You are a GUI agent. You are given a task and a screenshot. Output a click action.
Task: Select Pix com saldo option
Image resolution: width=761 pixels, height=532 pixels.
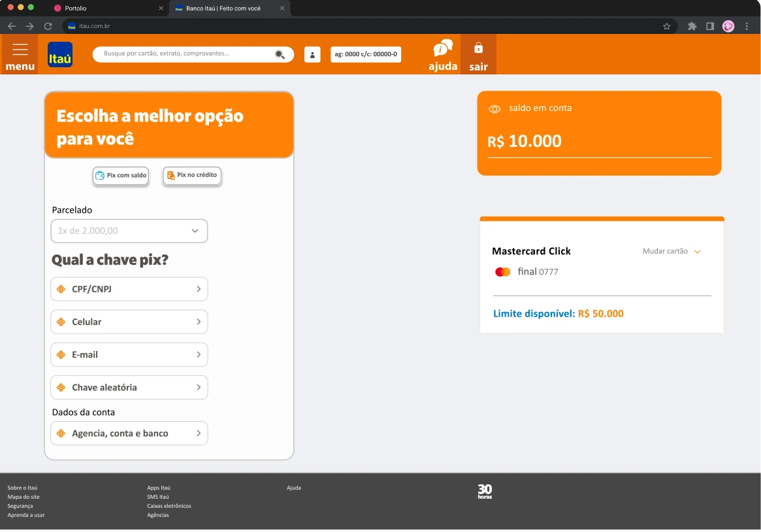(x=121, y=176)
